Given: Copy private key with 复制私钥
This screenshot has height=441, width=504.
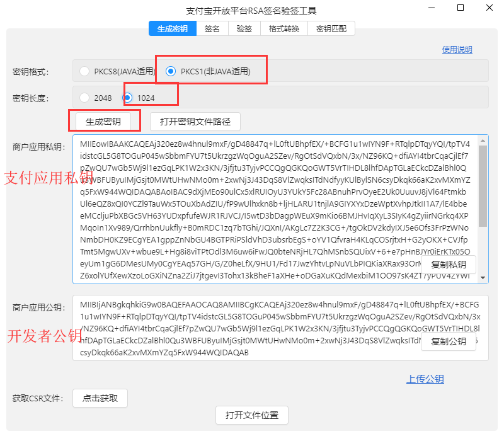Looking at the screenshot, I should [449, 265].
